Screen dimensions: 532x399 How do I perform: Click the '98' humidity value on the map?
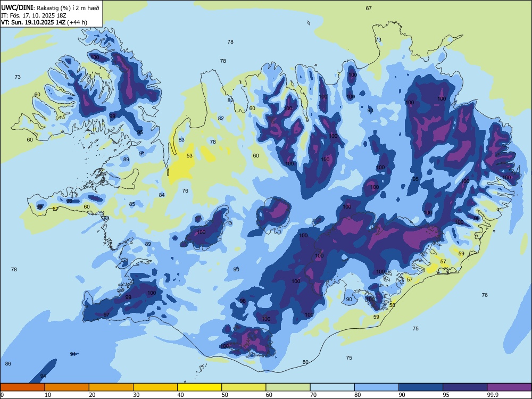point(243,301)
